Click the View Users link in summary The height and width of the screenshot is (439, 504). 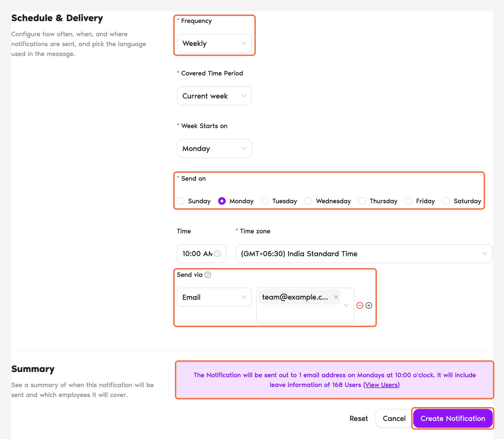[381, 385]
